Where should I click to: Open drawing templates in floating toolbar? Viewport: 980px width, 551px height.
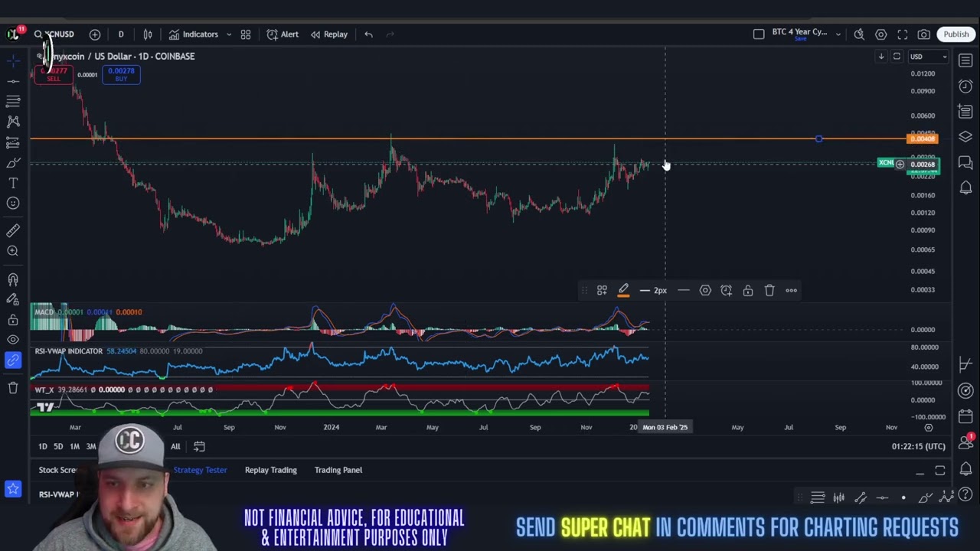click(x=602, y=290)
